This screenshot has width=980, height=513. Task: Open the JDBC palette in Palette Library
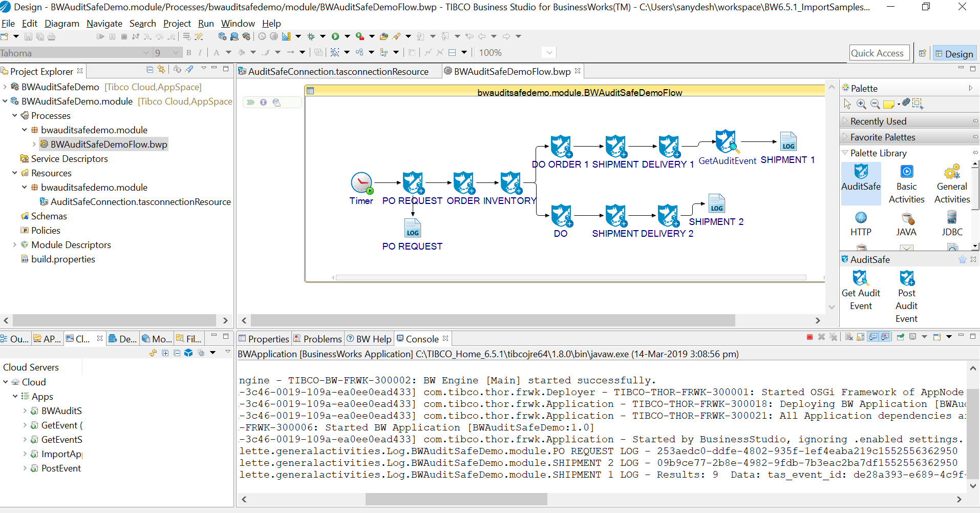click(952, 223)
